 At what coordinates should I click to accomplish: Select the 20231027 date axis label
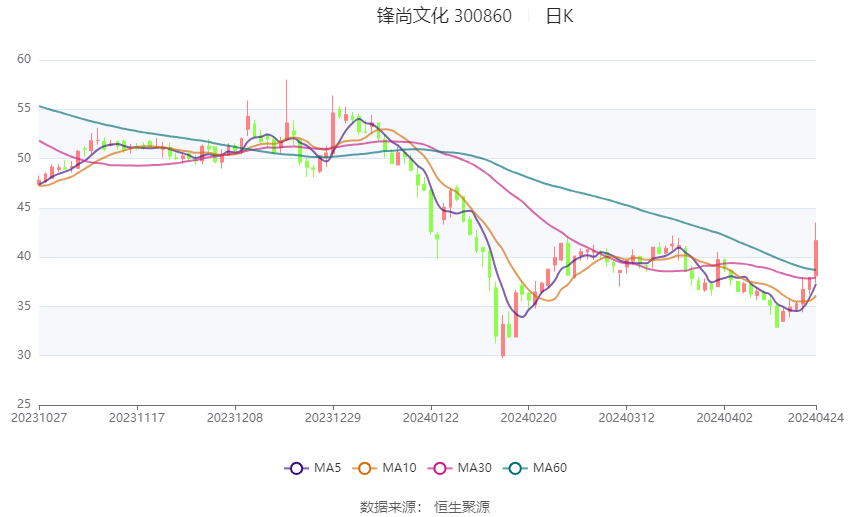39,418
